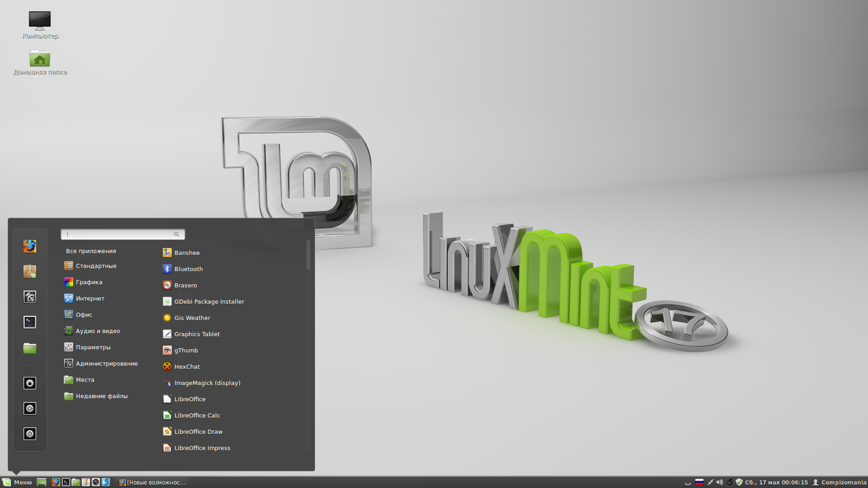
Task: Select the 'Аудио и видео' category
Action: click(92, 331)
